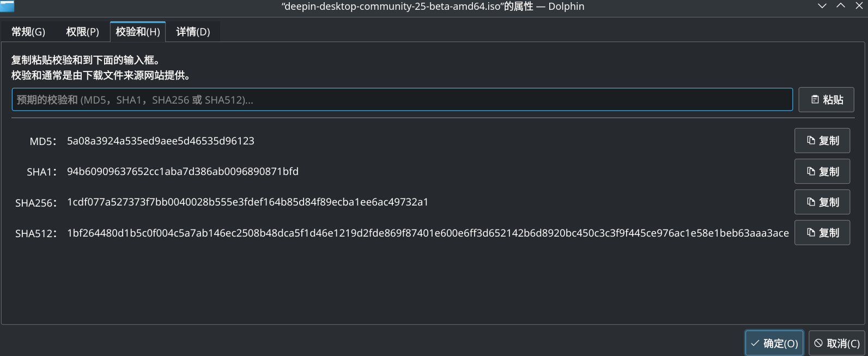Cancel with the 取消(C) button
Image resolution: width=868 pixels, height=356 pixels.
click(x=837, y=343)
